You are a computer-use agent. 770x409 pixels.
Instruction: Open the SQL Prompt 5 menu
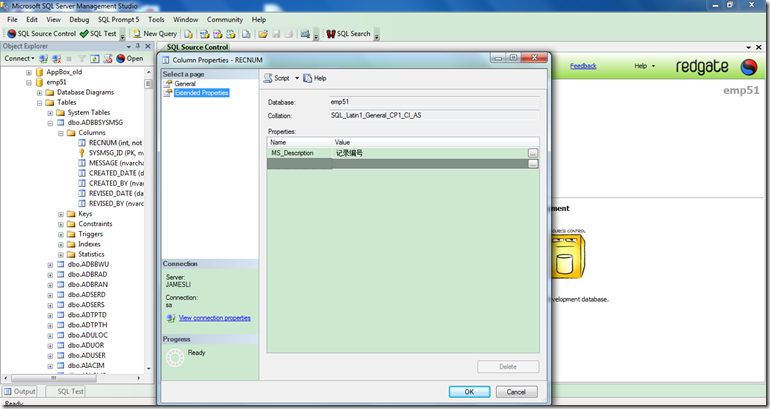click(118, 20)
